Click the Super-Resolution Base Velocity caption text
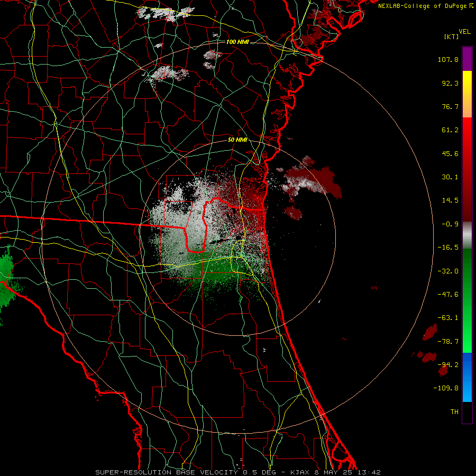476x476 pixels. tap(237, 472)
